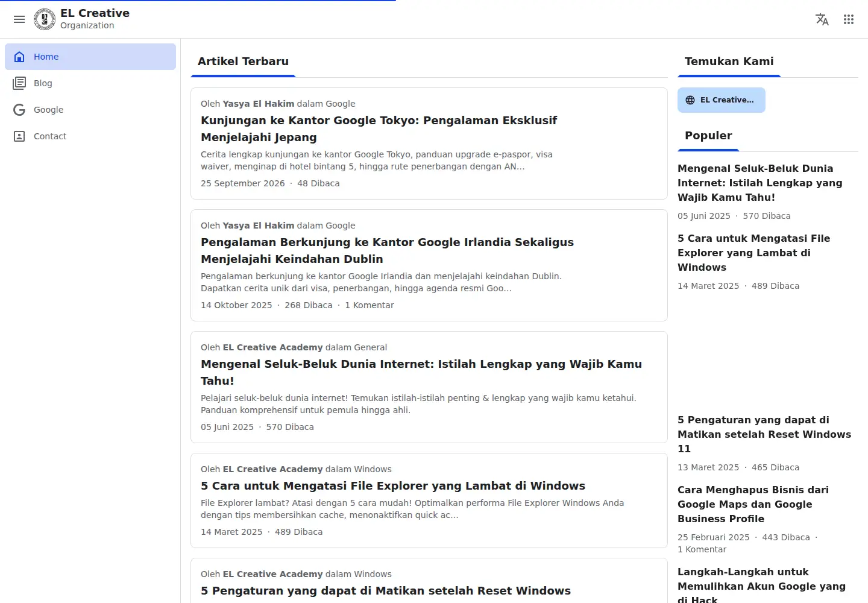Click '13 Maret 2025' in Populer list
Viewport: 868px width, 603px height.
coord(708,467)
